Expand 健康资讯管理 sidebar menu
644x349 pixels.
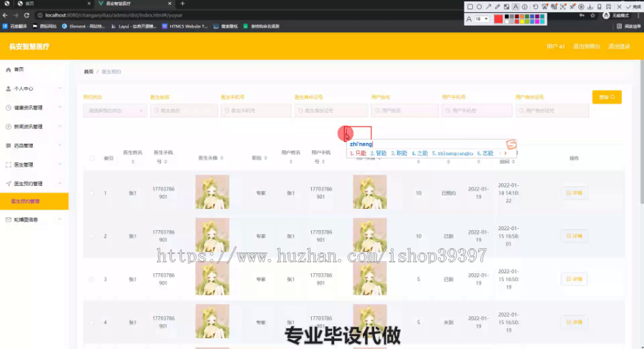click(34, 107)
